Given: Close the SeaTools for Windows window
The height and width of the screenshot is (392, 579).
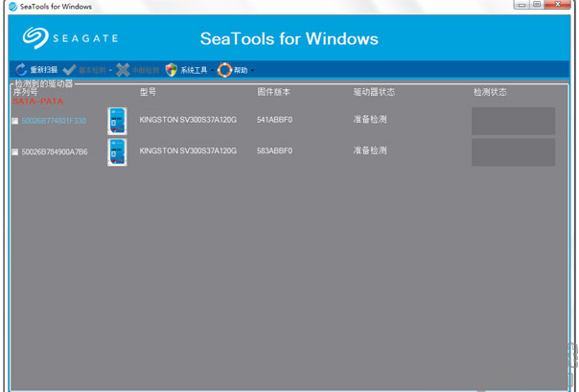Looking at the screenshot, I should 558,5.
